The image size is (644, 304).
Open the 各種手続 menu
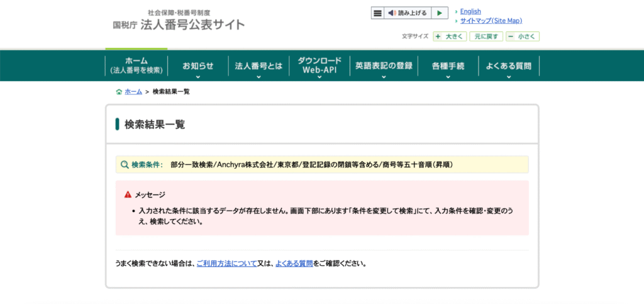[x=448, y=65]
